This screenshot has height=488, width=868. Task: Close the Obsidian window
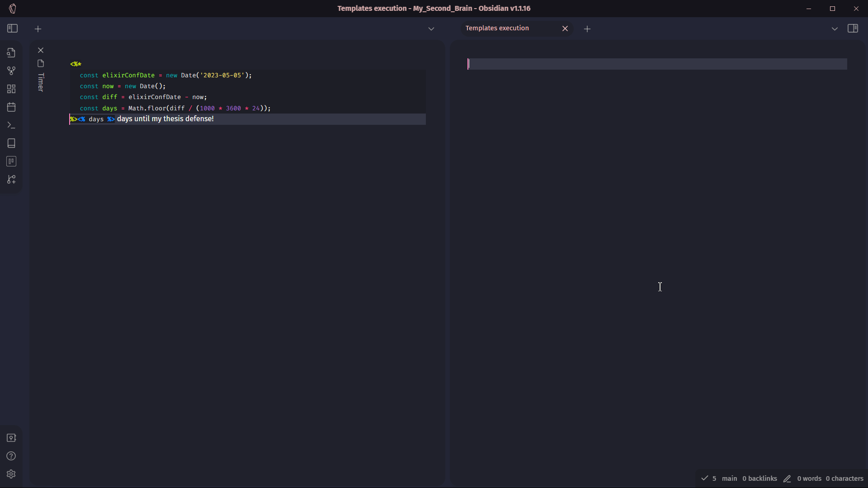pos(856,9)
